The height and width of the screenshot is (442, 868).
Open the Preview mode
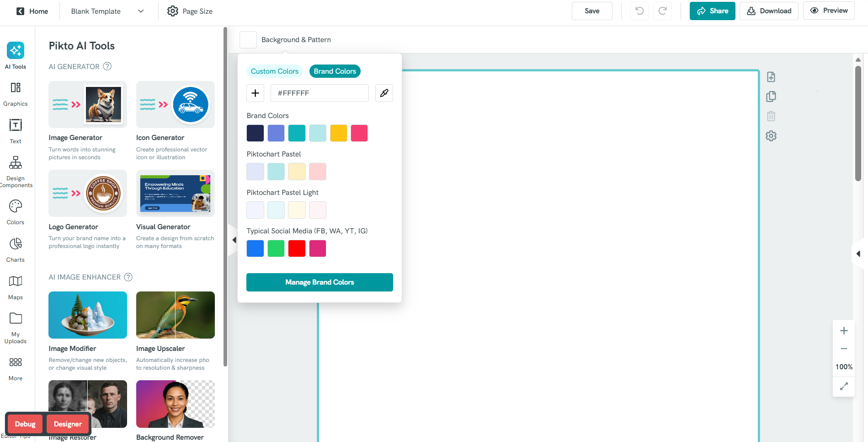pos(829,10)
